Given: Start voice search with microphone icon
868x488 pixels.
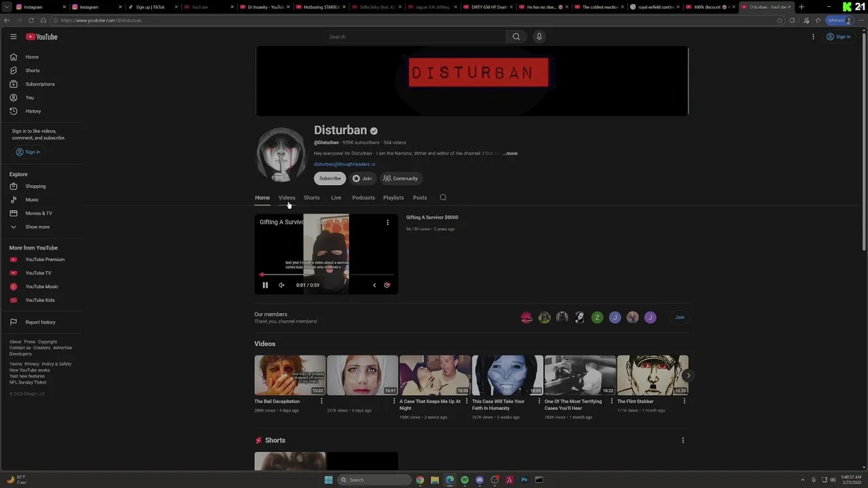Looking at the screenshot, I should point(539,37).
